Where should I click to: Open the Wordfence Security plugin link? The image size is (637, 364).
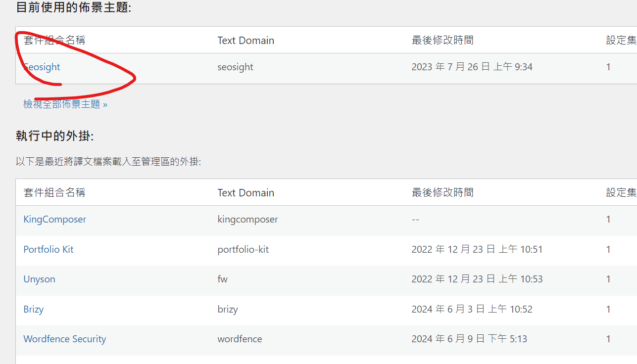[x=65, y=339]
